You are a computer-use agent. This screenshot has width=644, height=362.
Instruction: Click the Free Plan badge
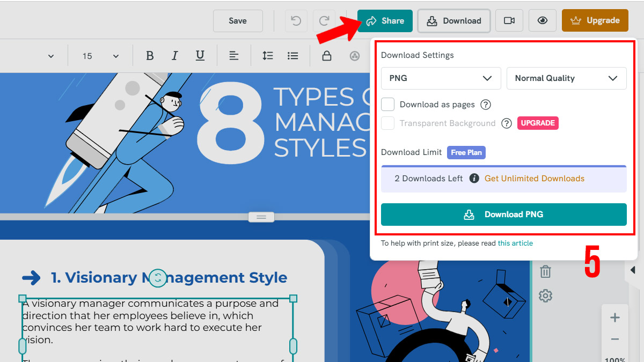466,152
